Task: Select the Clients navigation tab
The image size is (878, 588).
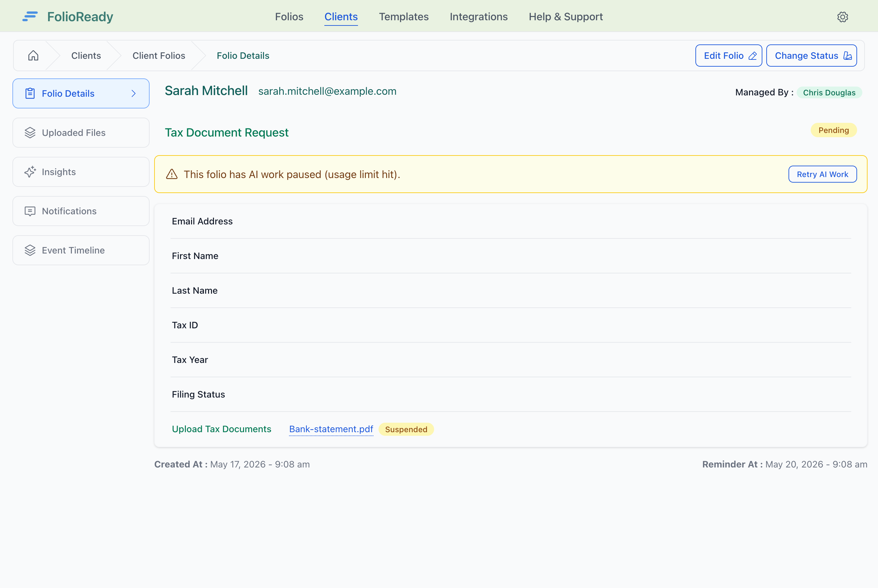Action: coord(341,17)
